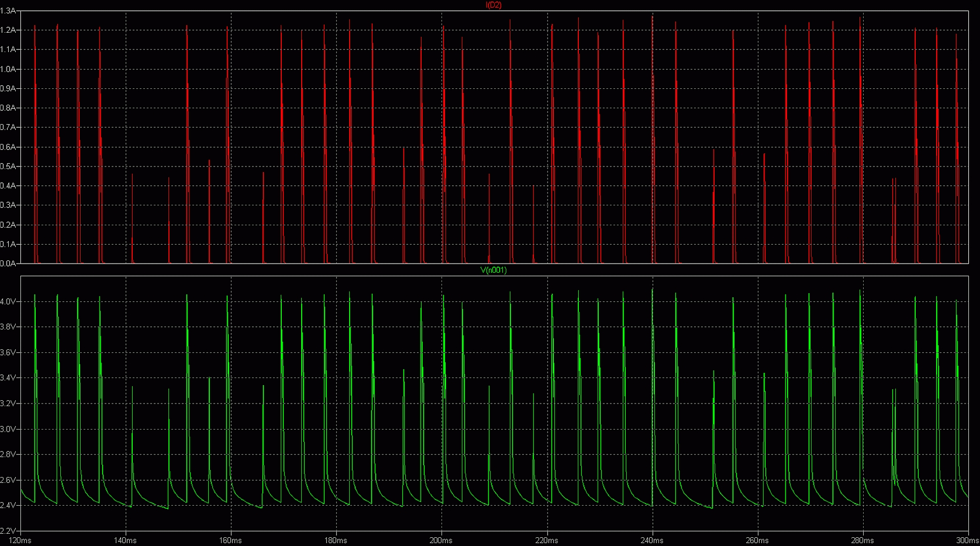Select the 4.0V tick on voltage axis
Screen dimensions: 980x546
8,302
